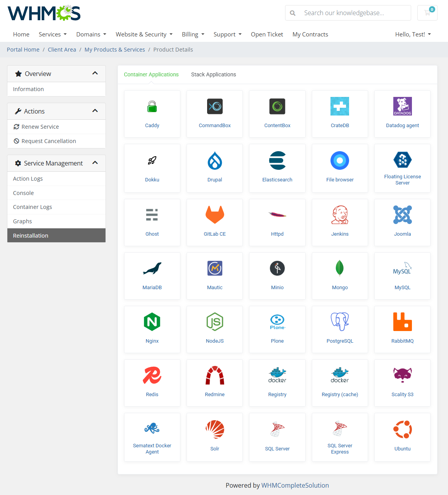Expand the Website & Security dropdown
Viewport: 448px width, 495px height.
coord(144,34)
